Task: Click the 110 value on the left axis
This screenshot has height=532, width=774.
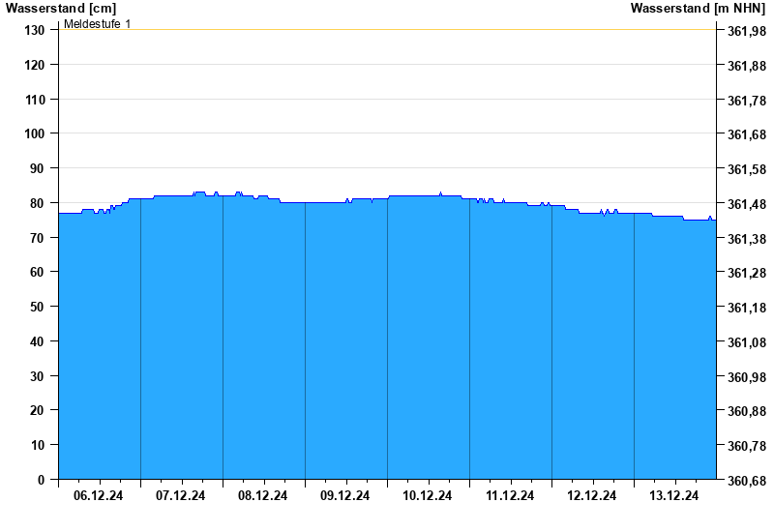Action: pyautogui.click(x=34, y=100)
